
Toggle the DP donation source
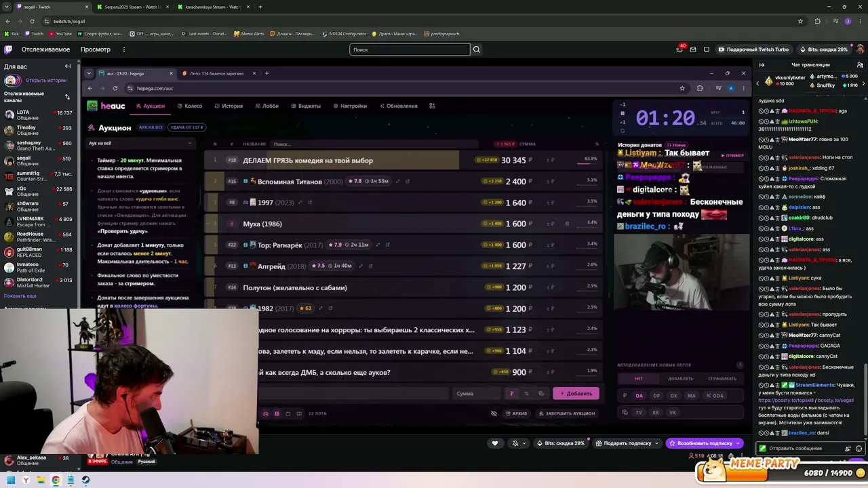click(656, 396)
